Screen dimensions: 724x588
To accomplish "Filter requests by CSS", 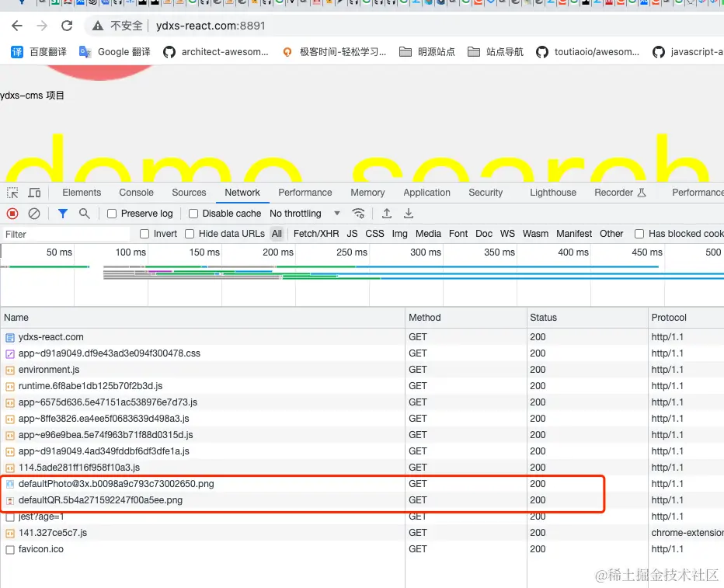I will pos(374,234).
